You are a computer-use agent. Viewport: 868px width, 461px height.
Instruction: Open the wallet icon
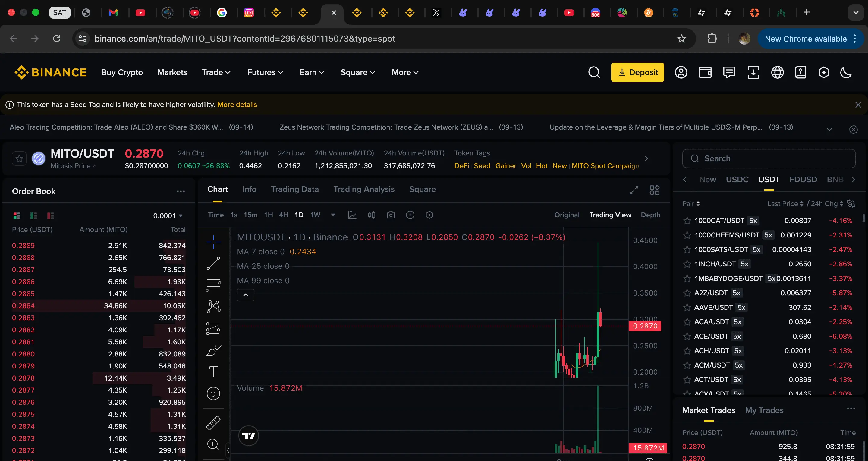pyautogui.click(x=705, y=72)
